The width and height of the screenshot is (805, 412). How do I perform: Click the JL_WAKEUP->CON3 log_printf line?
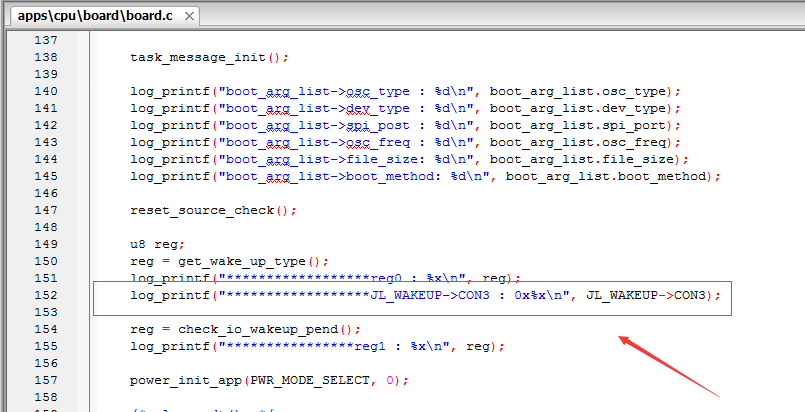425,295
